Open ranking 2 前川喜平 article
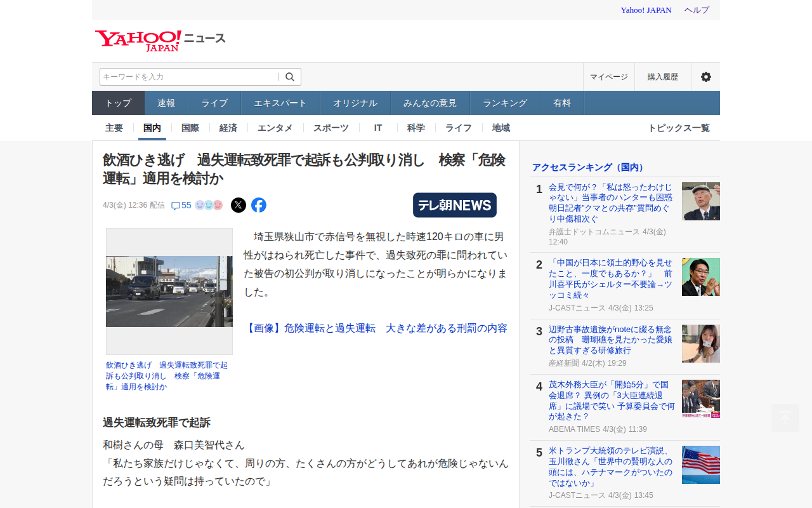The image size is (812, 508). pyautogui.click(x=610, y=279)
